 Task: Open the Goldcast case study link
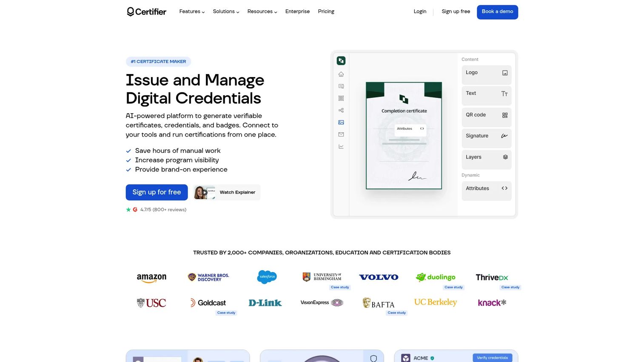pyautogui.click(x=226, y=313)
